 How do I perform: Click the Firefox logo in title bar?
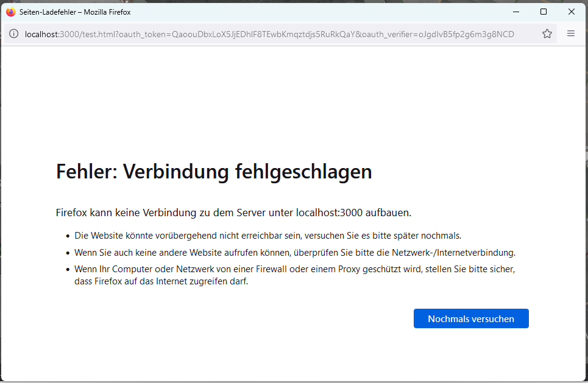(x=10, y=12)
